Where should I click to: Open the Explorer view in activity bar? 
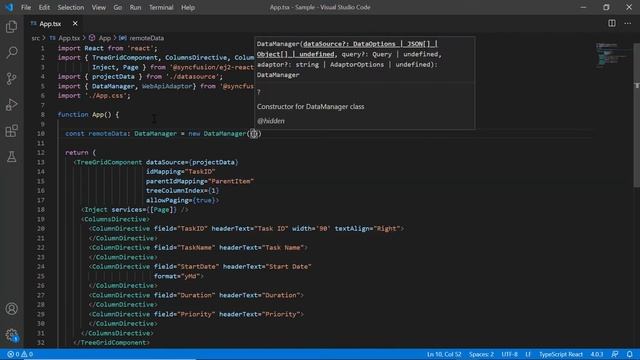coord(11,27)
